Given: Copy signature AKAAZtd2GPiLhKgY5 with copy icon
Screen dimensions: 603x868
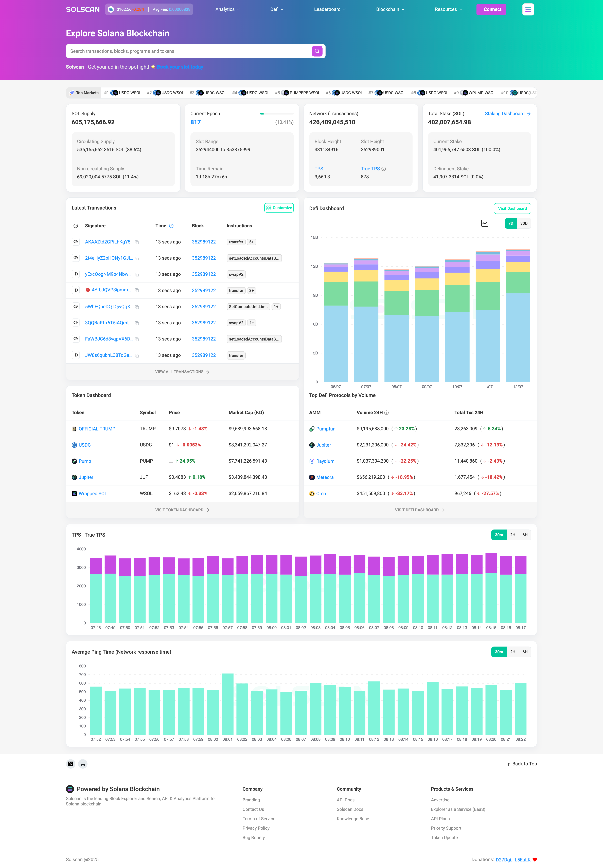Looking at the screenshot, I should (137, 242).
